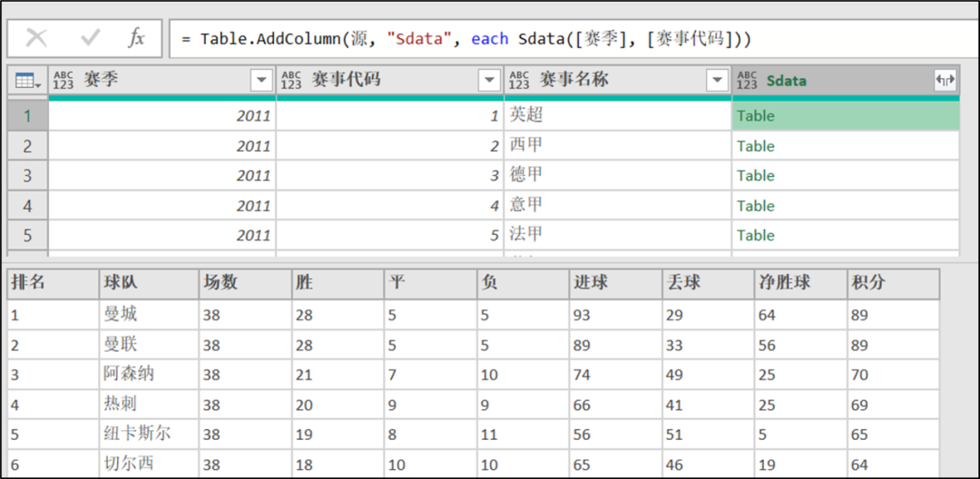The image size is (980, 479).
Task: Click the 英超 cell
Action: click(618, 116)
